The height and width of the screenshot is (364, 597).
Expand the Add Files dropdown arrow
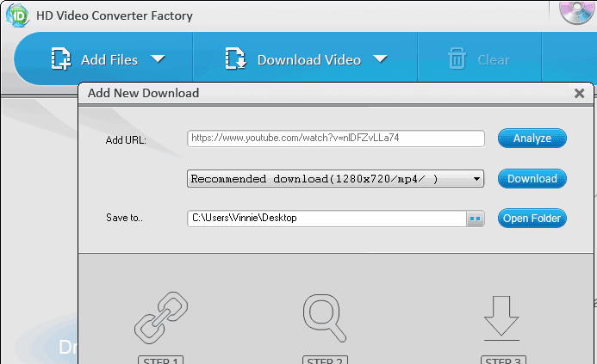pos(158,59)
